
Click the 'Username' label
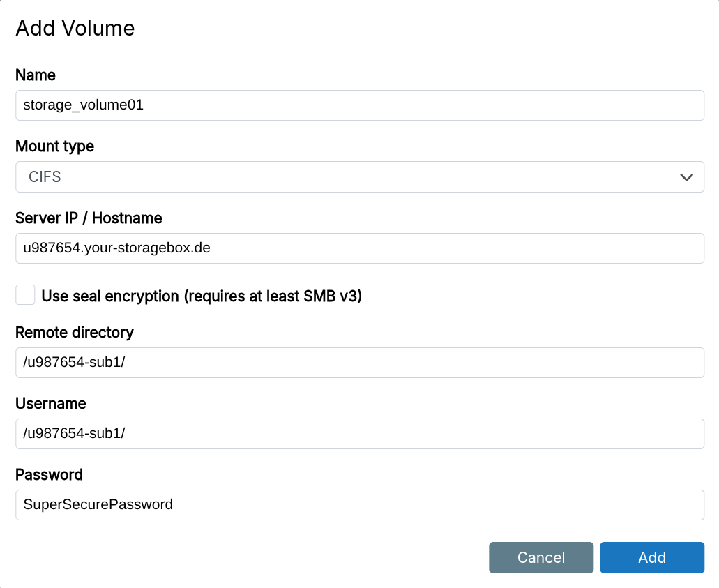click(x=51, y=403)
